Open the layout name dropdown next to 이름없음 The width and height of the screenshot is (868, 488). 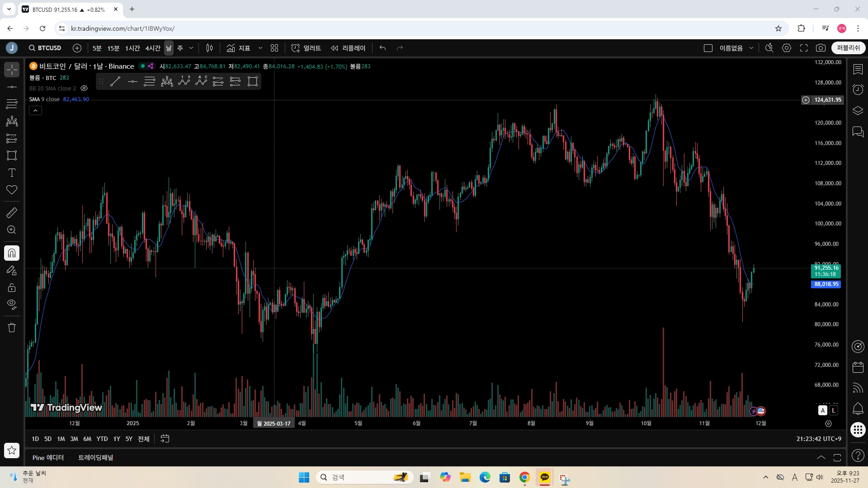[x=751, y=48]
